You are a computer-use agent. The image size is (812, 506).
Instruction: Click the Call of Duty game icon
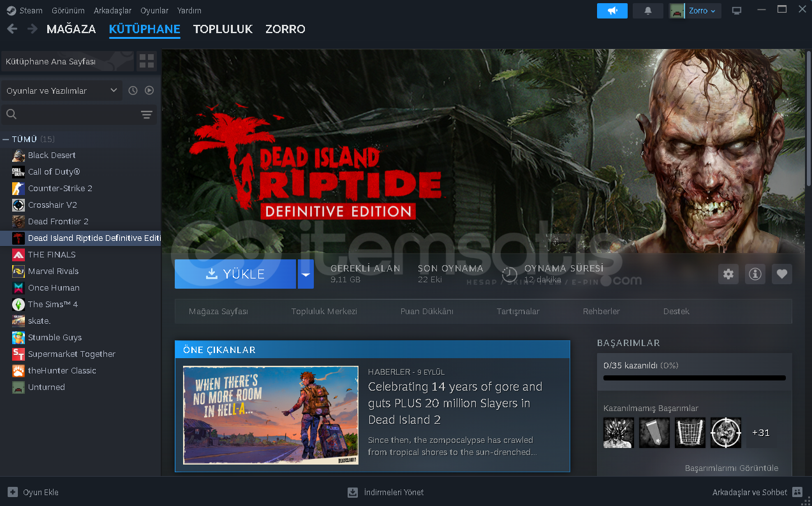click(18, 172)
